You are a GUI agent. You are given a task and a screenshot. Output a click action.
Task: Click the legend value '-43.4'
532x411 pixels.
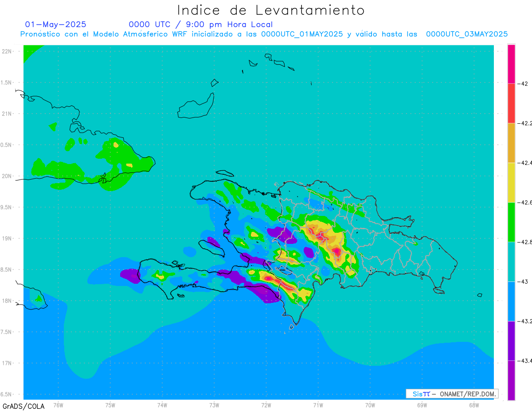coord(524,360)
